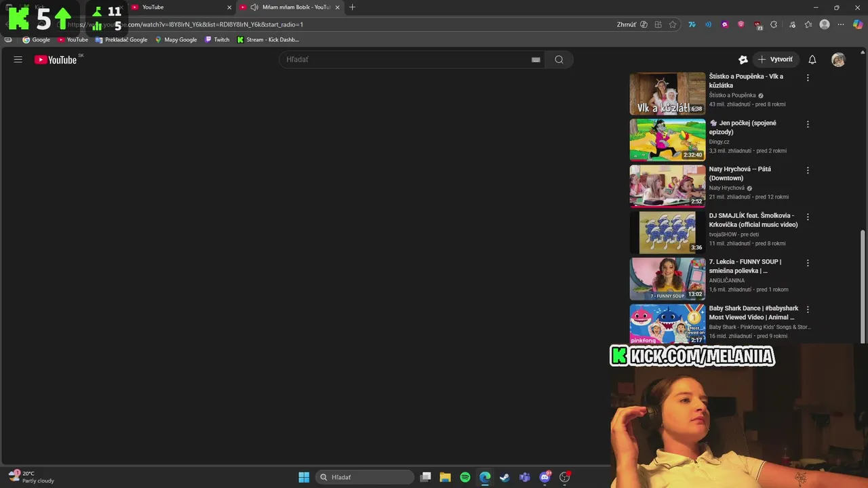Open the YouTube hamburger guide menu
Viewport: 868px width, 488px height.
click(18, 60)
